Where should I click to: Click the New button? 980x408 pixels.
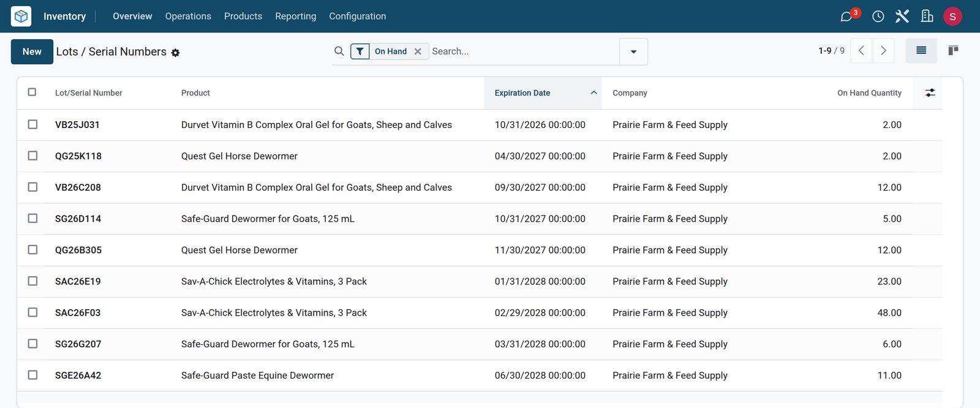pyautogui.click(x=32, y=52)
